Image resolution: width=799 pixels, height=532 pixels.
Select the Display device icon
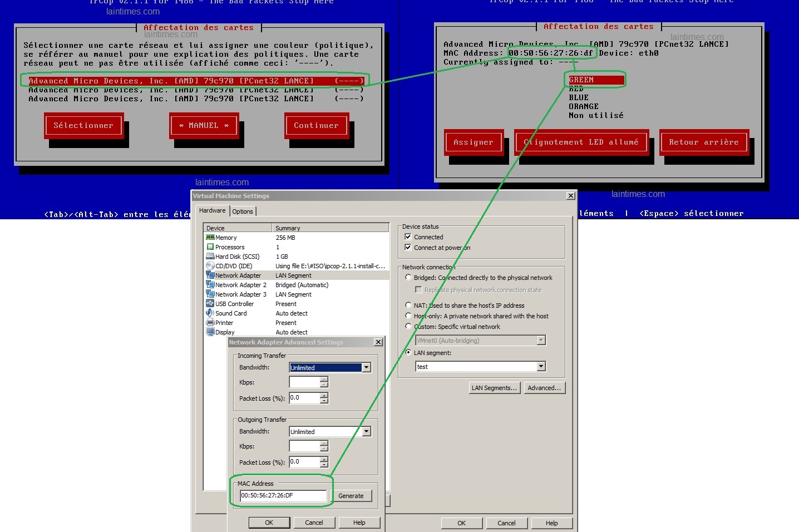(x=210, y=332)
